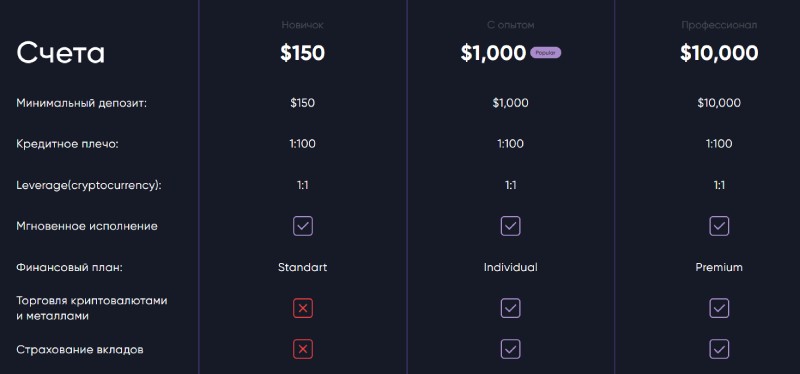The image size is (800, 374).
Task: Click the Счета heading
Action: (60, 53)
